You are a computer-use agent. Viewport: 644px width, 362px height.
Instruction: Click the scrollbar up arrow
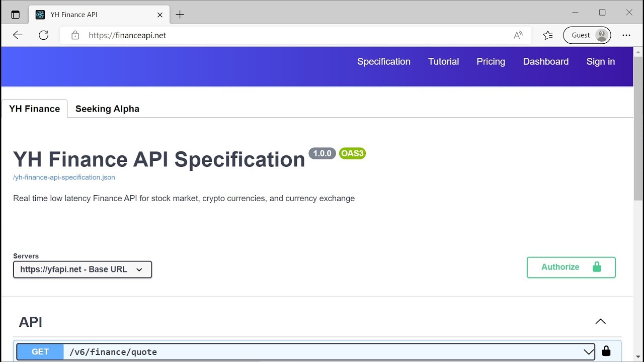638,52
